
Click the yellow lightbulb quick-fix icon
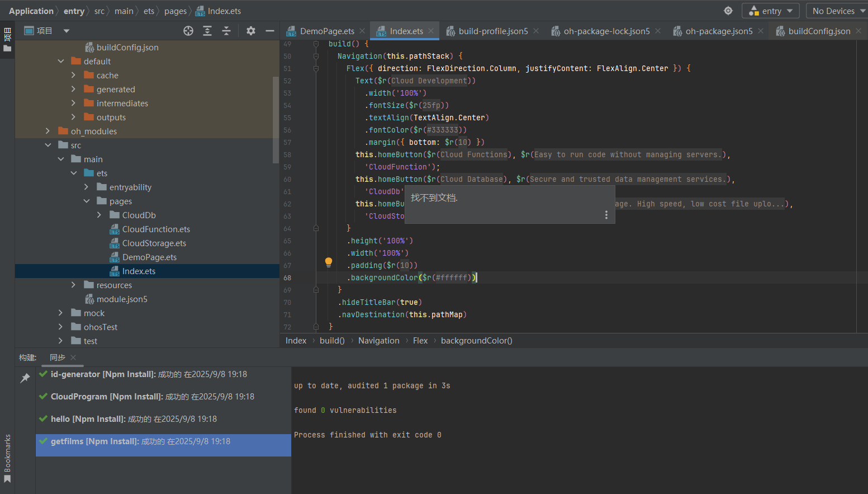pos(329,262)
